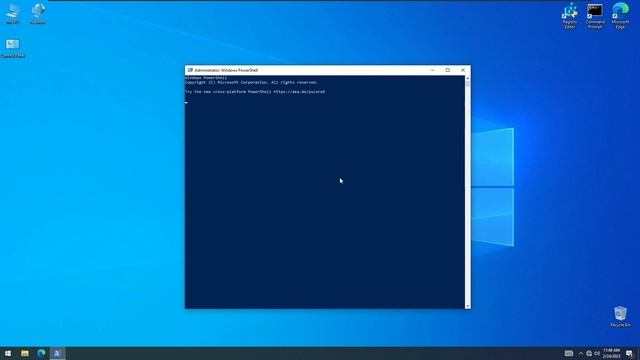Click the 'Copyright (C) Microsoft Corporation' line
The width and height of the screenshot is (640, 360).
coord(251,82)
